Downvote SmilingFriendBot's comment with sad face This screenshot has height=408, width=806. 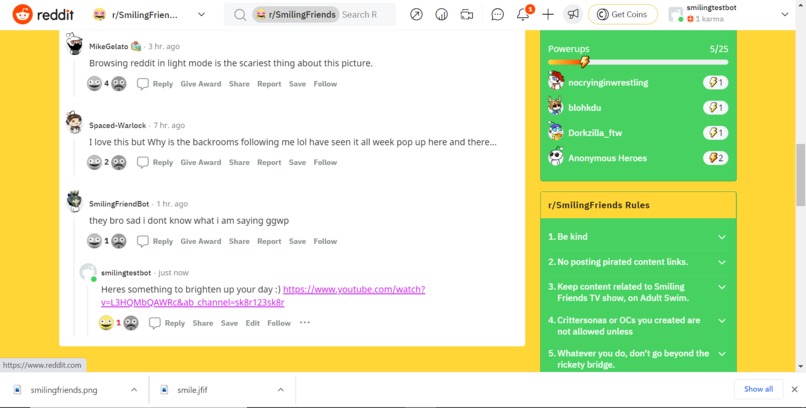pyautogui.click(x=119, y=241)
